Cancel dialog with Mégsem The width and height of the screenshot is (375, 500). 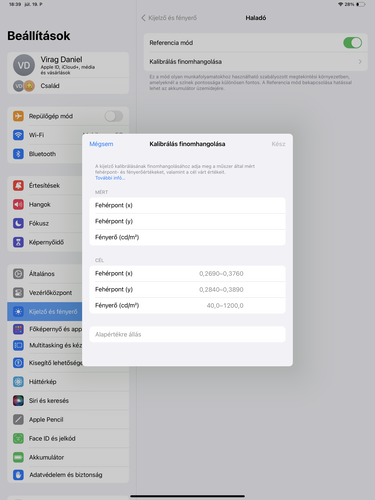101,144
